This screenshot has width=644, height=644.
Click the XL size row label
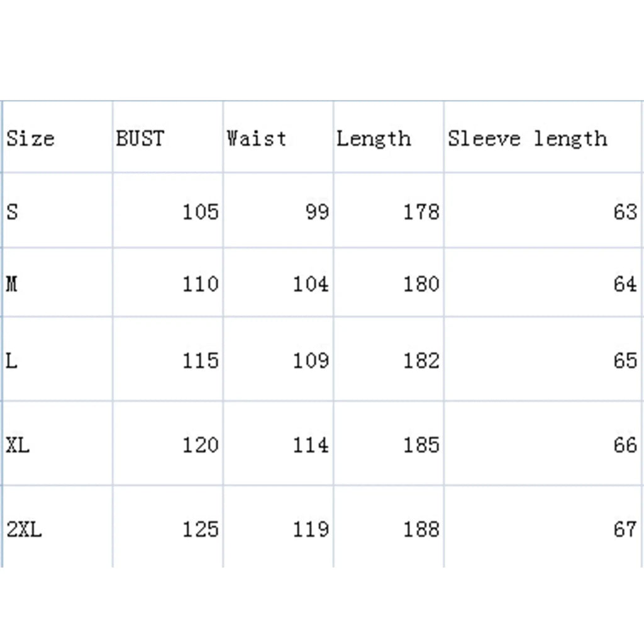(18, 445)
